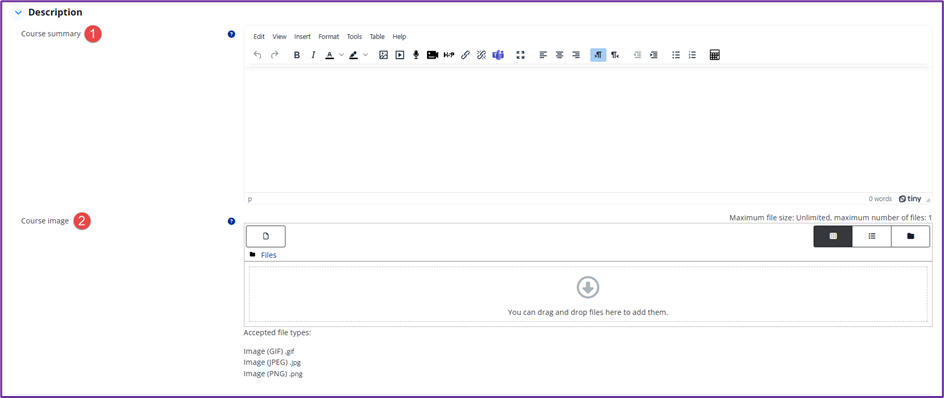Screen dimensions: 944x398
Task: Click the 0 words counter
Action: point(880,199)
